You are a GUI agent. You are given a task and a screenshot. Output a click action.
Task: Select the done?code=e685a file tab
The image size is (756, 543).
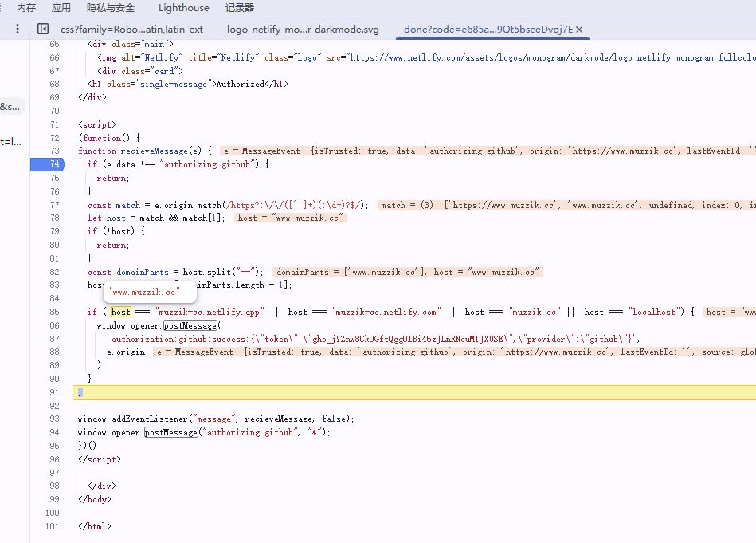point(488,30)
